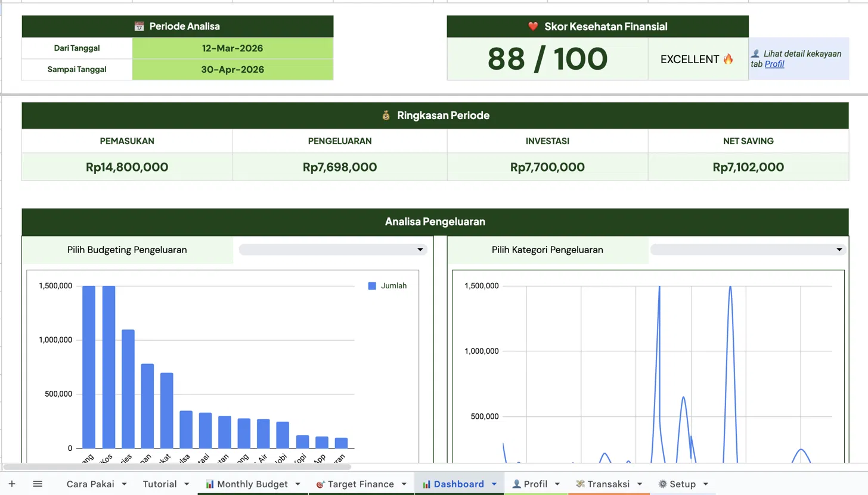The image size is (868, 495).
Task: Add a new sheet with plus icon
Action: coord(11,484)
